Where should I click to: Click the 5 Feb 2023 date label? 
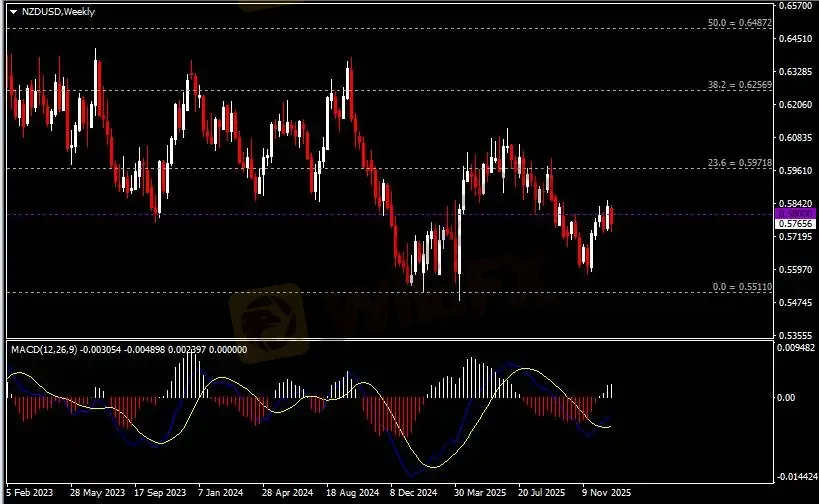tap(30, 493)
